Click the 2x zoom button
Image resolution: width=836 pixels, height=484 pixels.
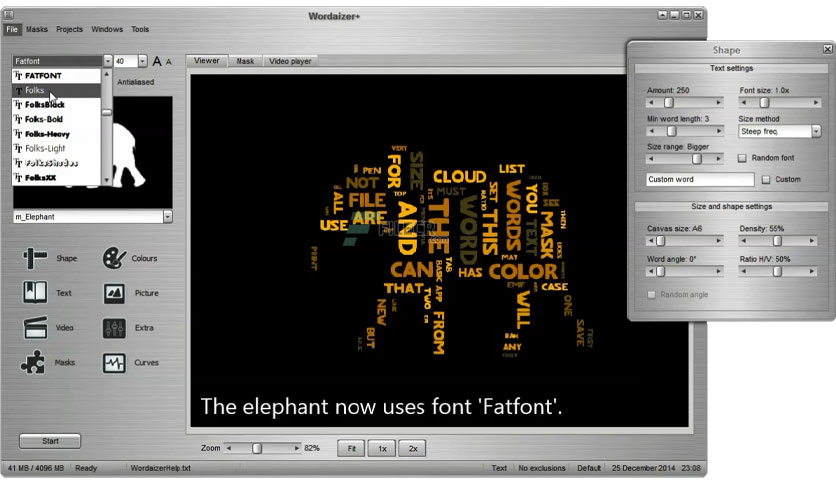[x=413, y=448]
